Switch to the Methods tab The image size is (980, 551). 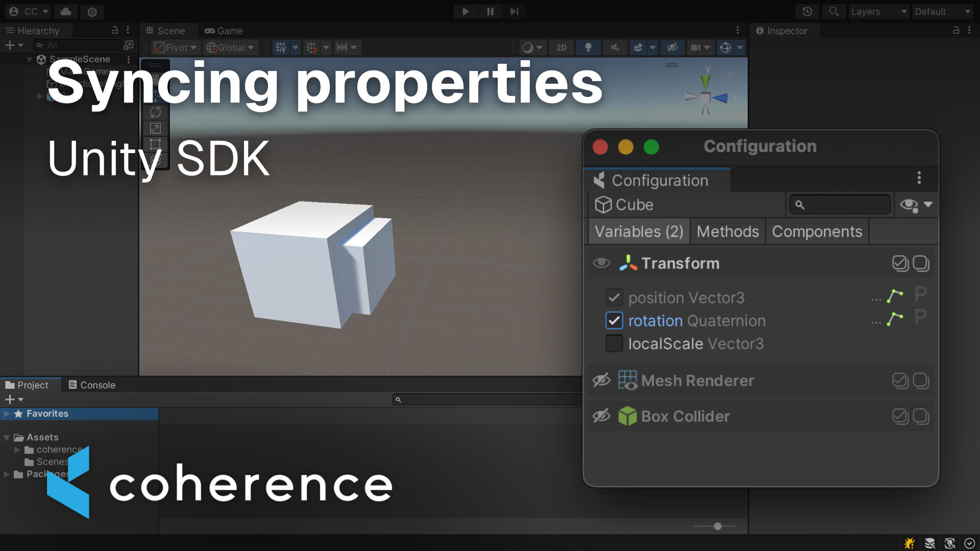727,232
